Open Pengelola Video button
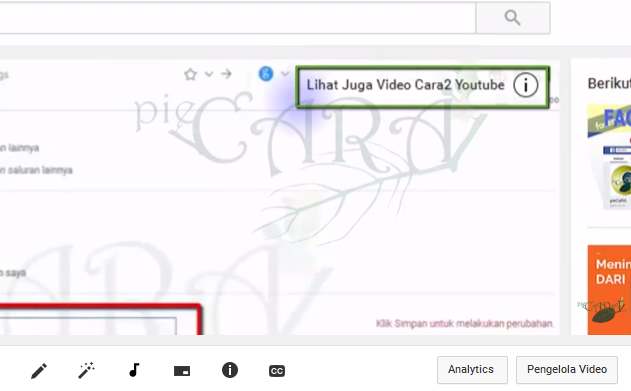The height and width of the screenshot is (391, 631). [567, 370]
